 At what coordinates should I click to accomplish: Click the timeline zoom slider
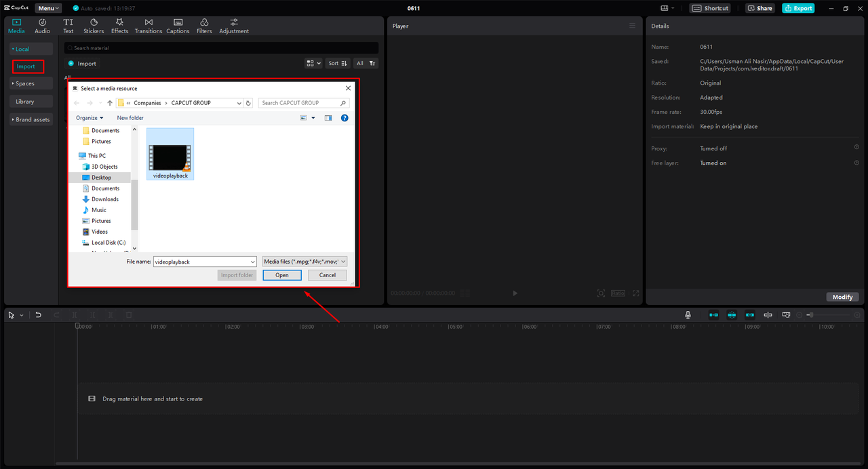(x=829, y=315)
